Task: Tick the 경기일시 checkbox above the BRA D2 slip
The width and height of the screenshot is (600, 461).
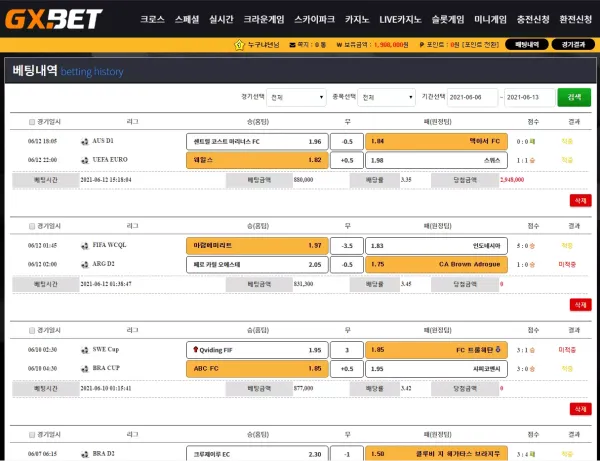Action: coord(32,435)
